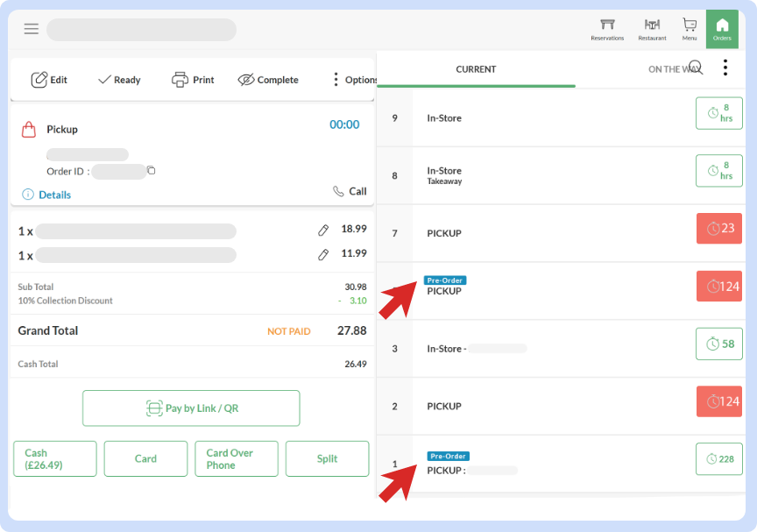Switch to the Current tab
The width and height of the screenshot is (757, 532).
tap(476, 69)
